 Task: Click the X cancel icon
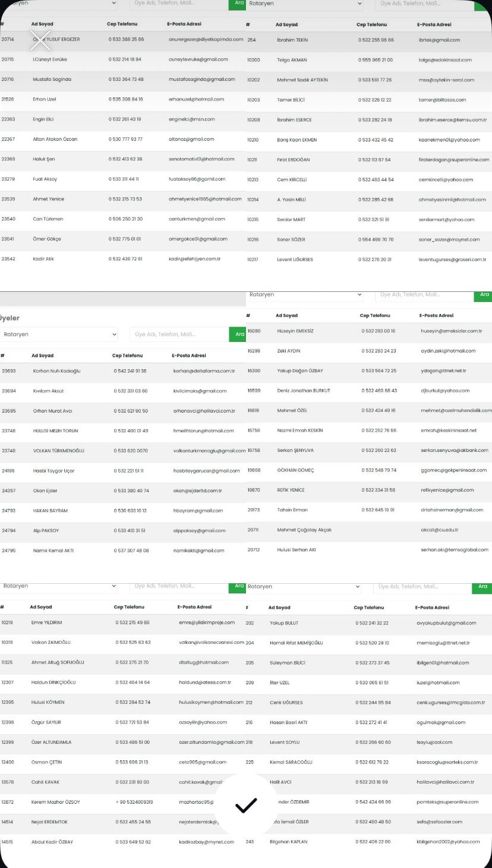coord(40,40)
